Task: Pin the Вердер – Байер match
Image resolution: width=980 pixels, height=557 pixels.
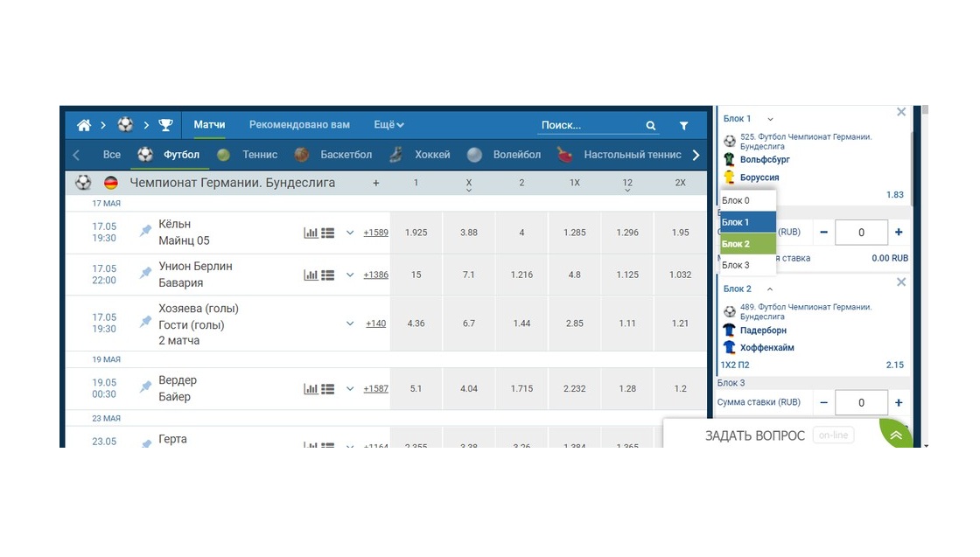Action: [145, 386]
